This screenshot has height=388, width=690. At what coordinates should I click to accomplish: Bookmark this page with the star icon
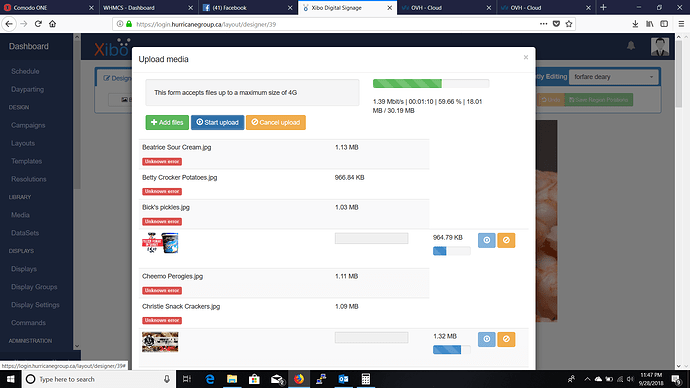pos(569,24)
